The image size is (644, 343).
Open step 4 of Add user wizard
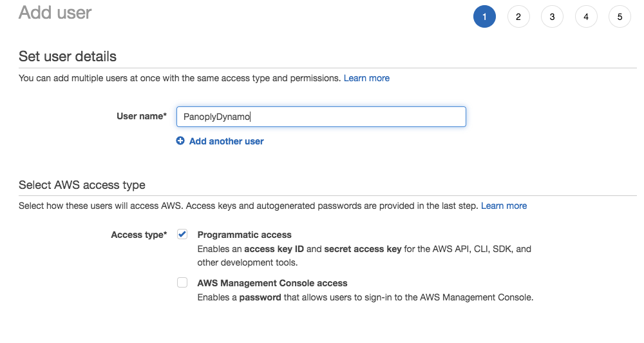(586, 17)
